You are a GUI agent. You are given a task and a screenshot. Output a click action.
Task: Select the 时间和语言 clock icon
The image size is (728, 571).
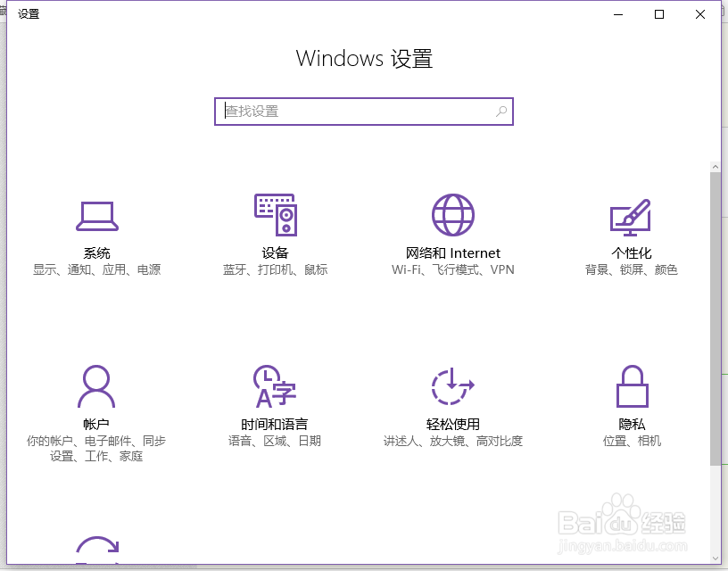273,385
